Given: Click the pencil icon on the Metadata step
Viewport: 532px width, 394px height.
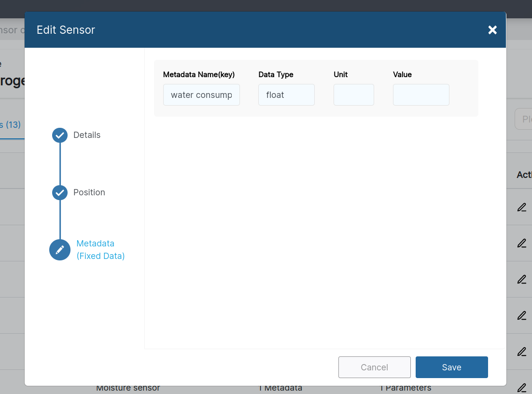Looking at the screenshot, I should pos(59,250).
